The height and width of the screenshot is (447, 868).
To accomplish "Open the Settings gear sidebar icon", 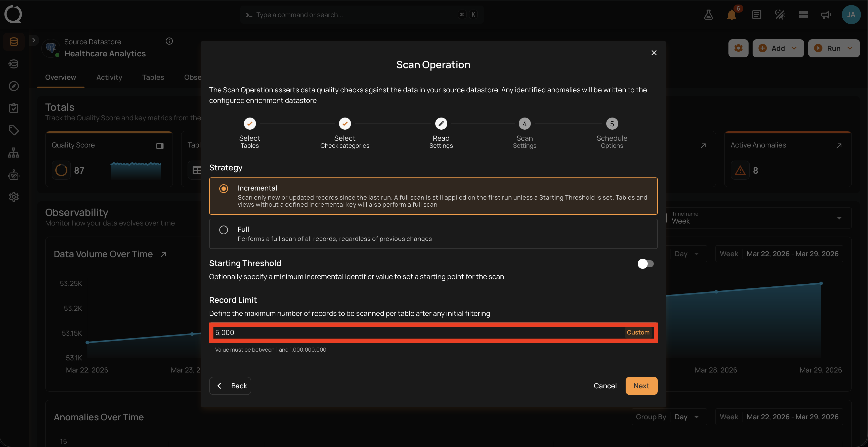I will point(14,197).
